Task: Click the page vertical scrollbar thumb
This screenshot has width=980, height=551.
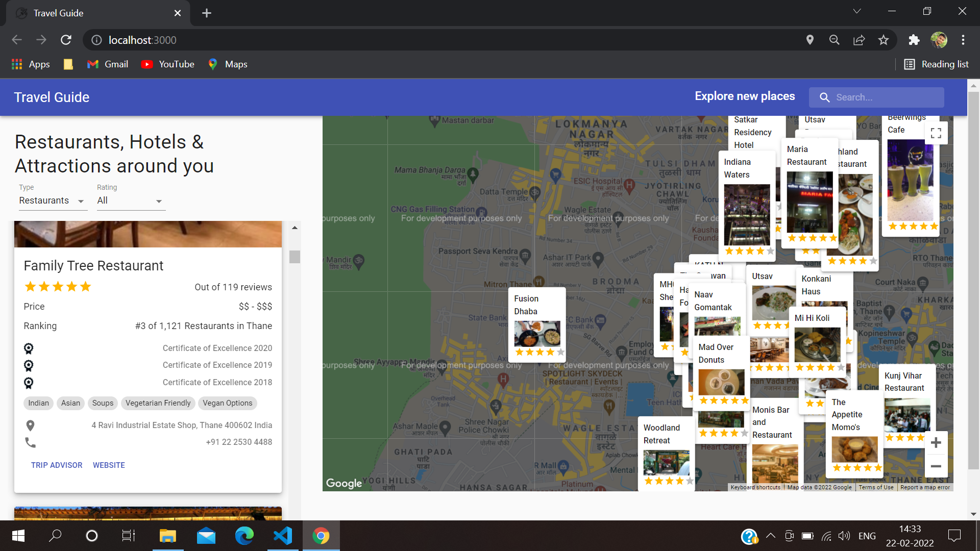Action: pos(973,281)
